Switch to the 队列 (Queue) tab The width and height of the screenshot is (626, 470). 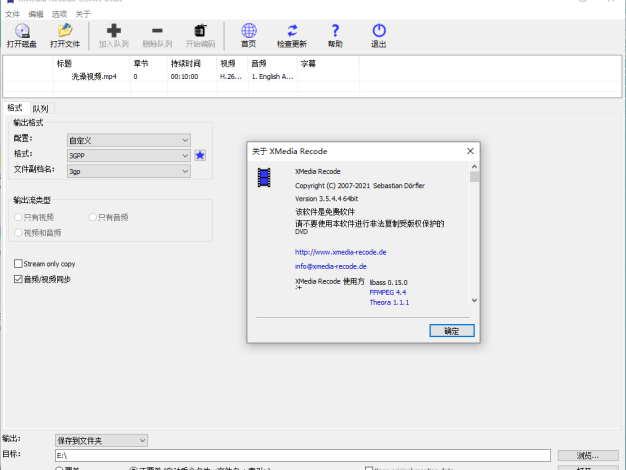point(40,109)
